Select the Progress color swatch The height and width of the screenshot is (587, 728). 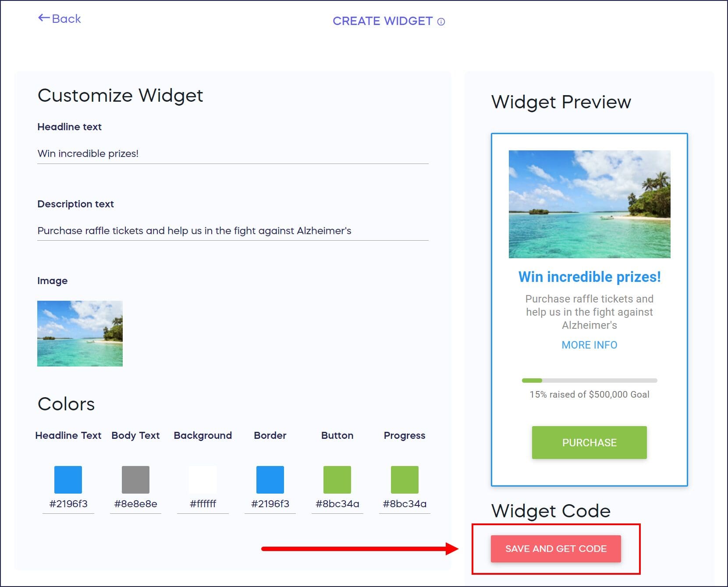[405, 480]
